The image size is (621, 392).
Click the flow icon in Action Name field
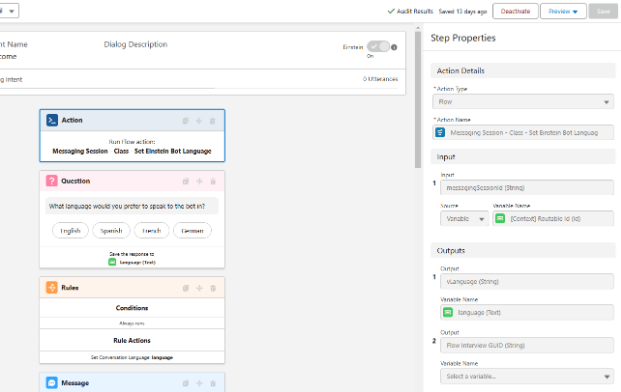(440, 132)
